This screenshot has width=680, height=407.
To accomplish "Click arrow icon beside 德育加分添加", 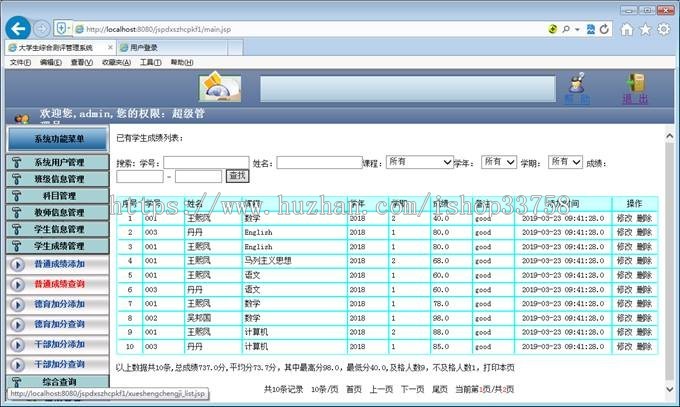I will [x=18, y=305].
